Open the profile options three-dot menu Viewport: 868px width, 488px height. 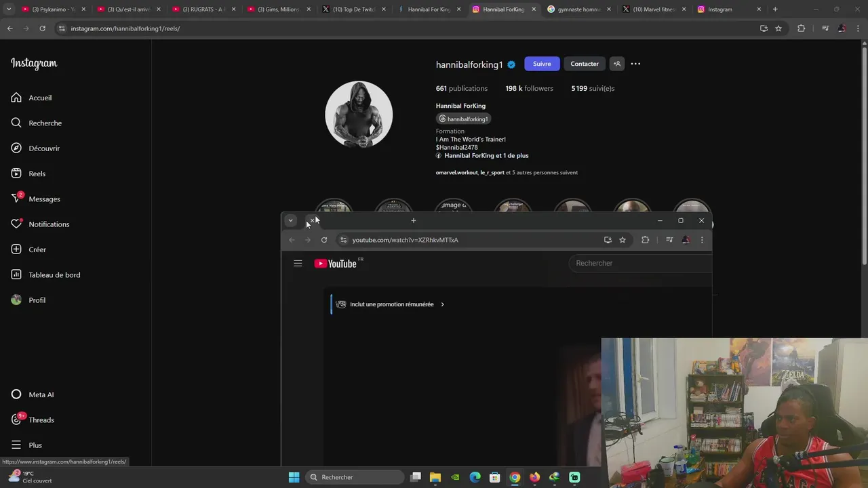point(635,64)
